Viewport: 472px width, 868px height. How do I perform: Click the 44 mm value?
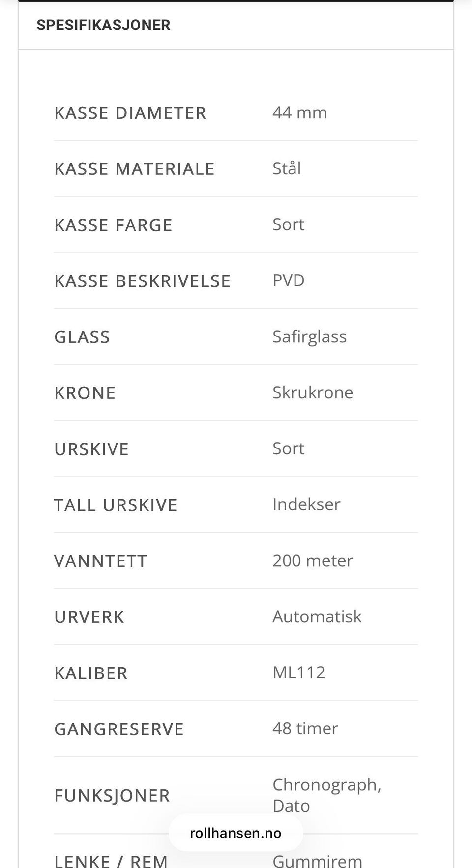click(x=299, y=112)
